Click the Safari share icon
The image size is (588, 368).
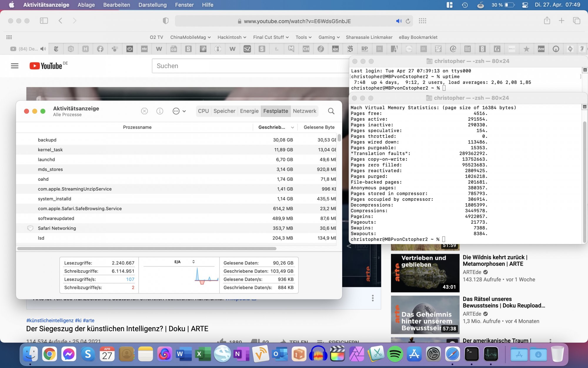point(547,21)
